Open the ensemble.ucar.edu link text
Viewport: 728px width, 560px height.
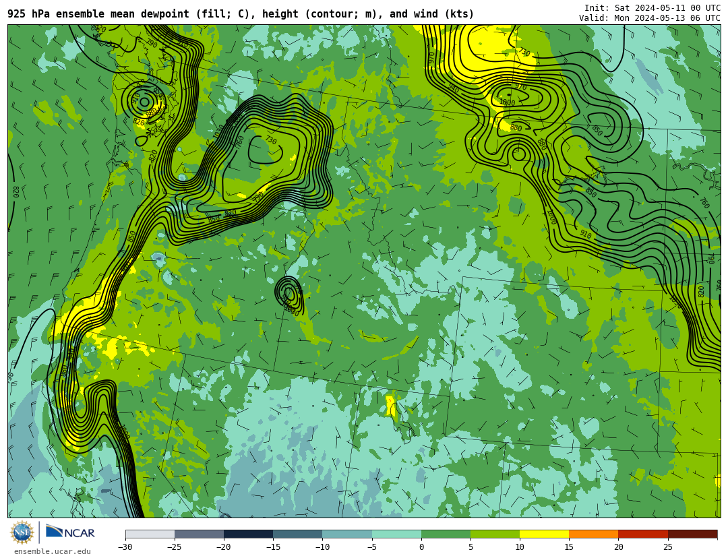point(53,552)
